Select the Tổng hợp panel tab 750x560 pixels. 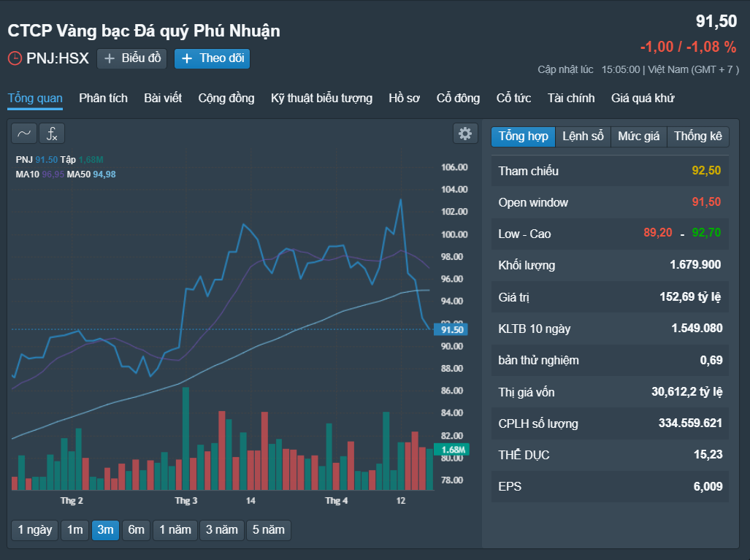point(524,137)
